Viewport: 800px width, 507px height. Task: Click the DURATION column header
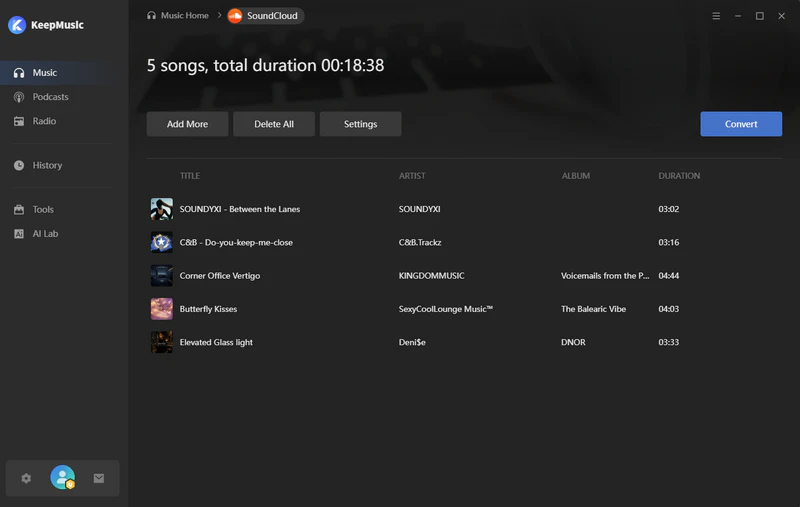(679, 175)
